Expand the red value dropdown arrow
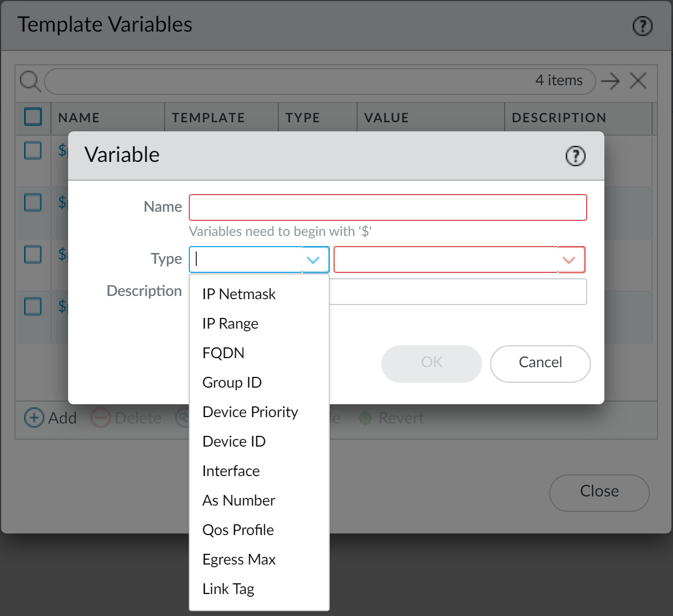The width and height of the screenshot is (673, 616). pos(568,260)
